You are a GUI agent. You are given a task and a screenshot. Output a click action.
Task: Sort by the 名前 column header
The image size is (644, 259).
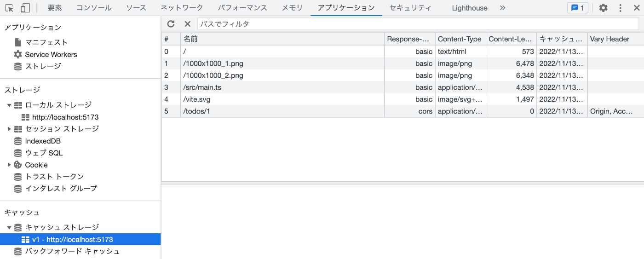click(282, 39)
